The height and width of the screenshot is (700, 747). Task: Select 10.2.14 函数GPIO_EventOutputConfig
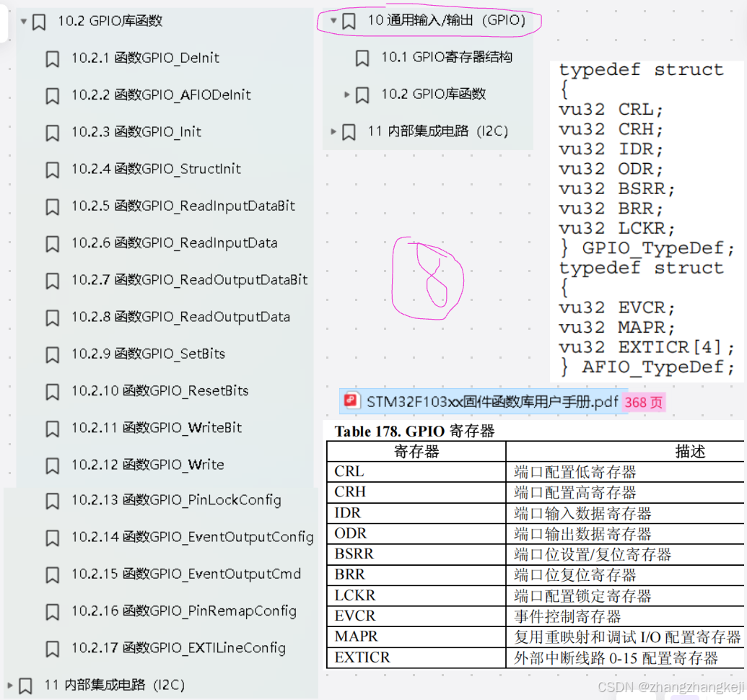[193, 537]
